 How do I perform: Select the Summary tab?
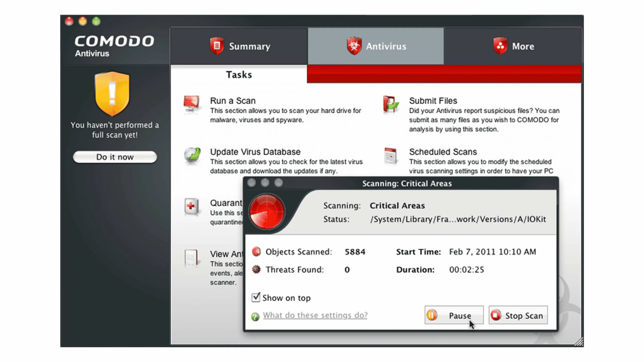click(x=239, y=46)
